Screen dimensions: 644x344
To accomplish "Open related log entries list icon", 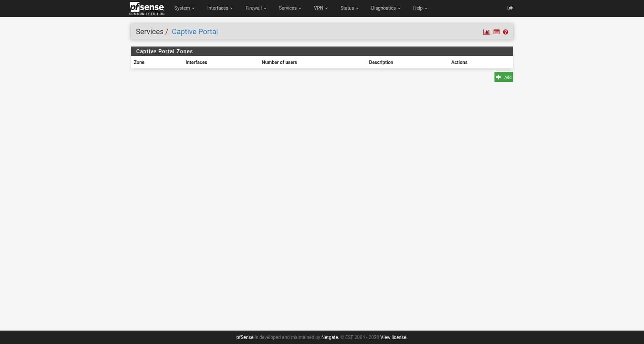I will click(496, 32).
